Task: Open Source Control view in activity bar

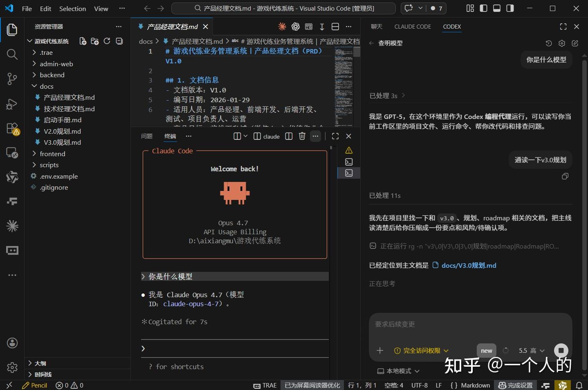Action: (x=12, y=79)
